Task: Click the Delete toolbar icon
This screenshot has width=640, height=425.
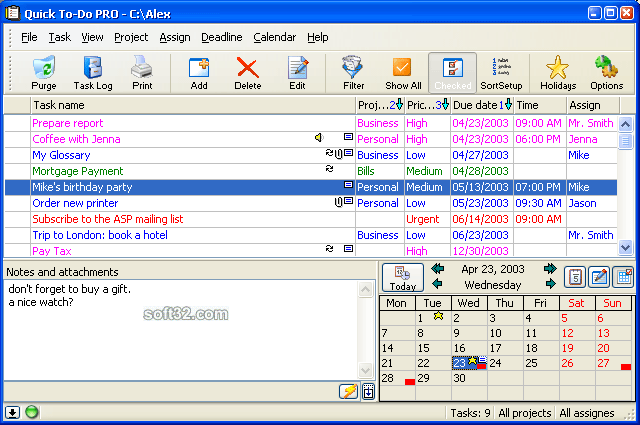Action: [247, 73]
